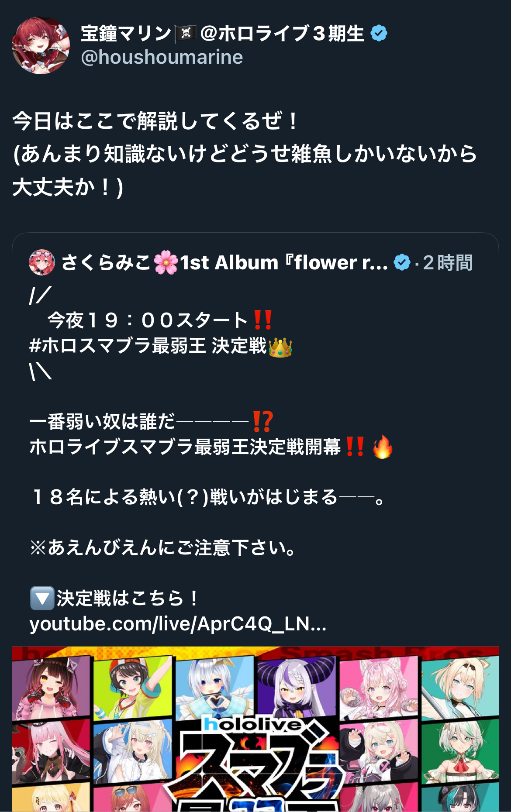This screenshot has width=511, height=812.
Task: Open hashtag #ホロスマブラ最弱王
Action: (x=117, y=346)
